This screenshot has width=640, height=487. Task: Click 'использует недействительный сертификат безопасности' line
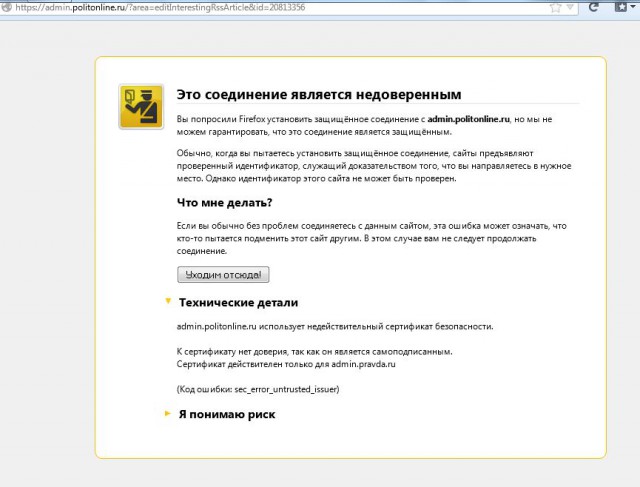335,327
